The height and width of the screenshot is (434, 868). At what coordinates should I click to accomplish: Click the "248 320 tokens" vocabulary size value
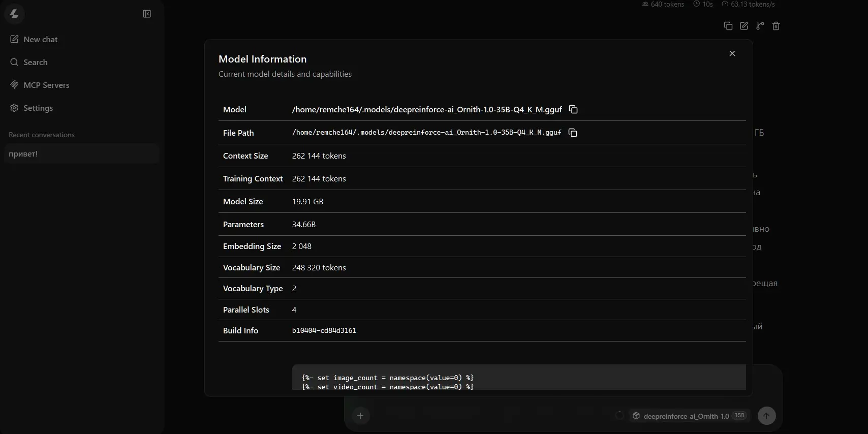pyautogui.click(x=319, y=267)
